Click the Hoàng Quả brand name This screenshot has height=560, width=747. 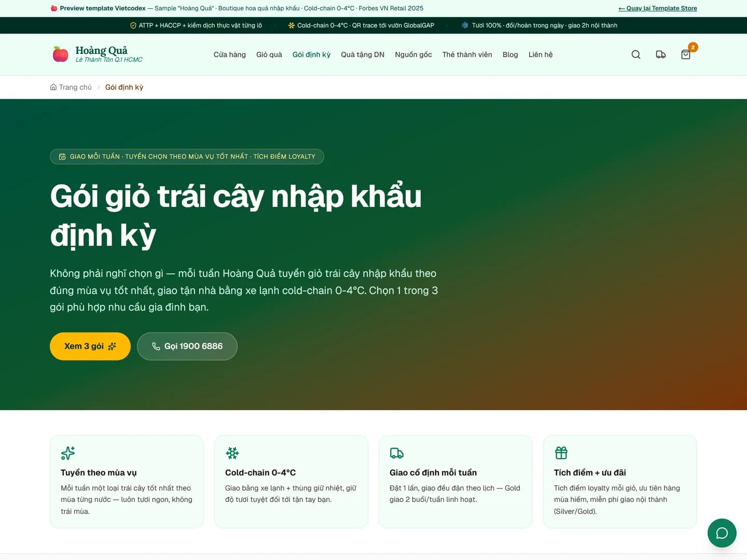101,50
